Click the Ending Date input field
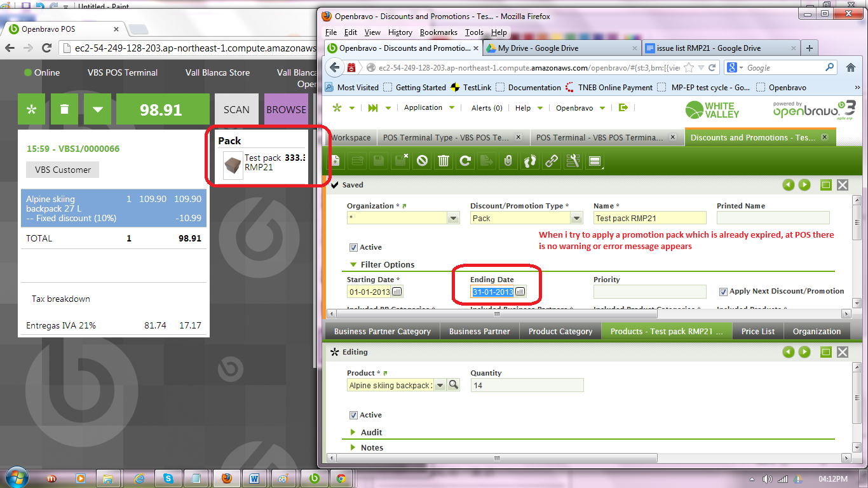 (x=492, y=292)
